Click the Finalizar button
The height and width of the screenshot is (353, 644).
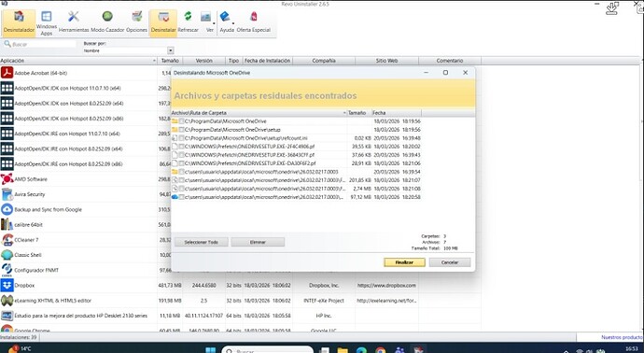(x=404, y=262)
